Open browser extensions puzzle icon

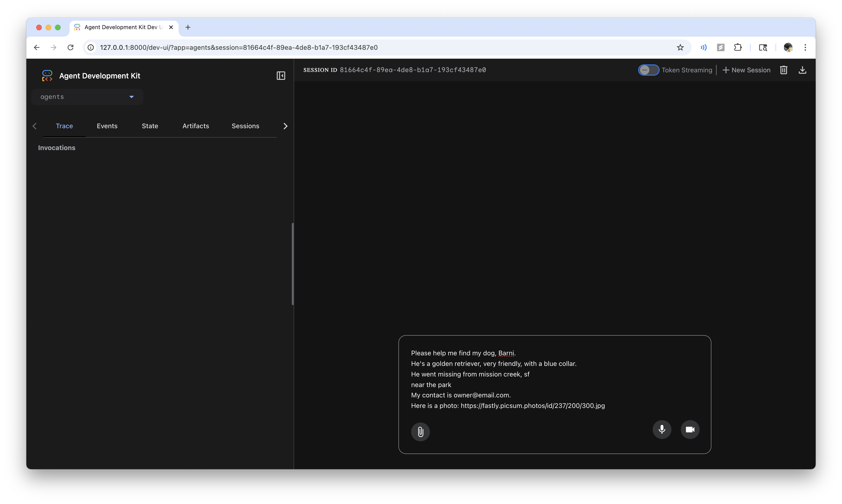pyautogui.click(x=738, y=47)
